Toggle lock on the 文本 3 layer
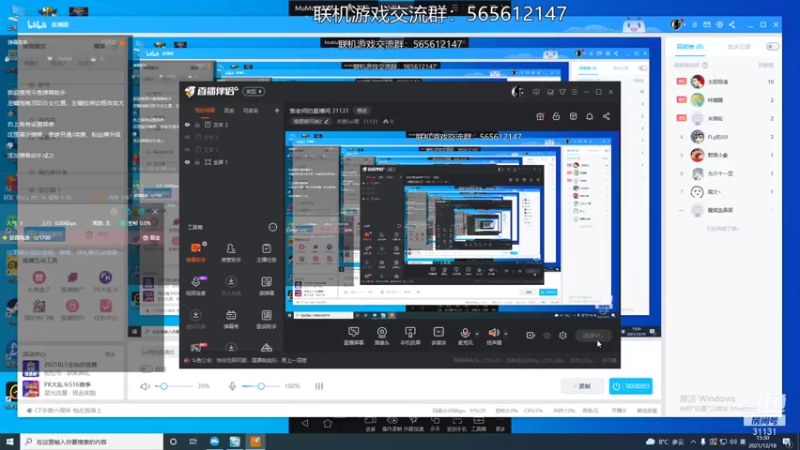 click(197, 124)
